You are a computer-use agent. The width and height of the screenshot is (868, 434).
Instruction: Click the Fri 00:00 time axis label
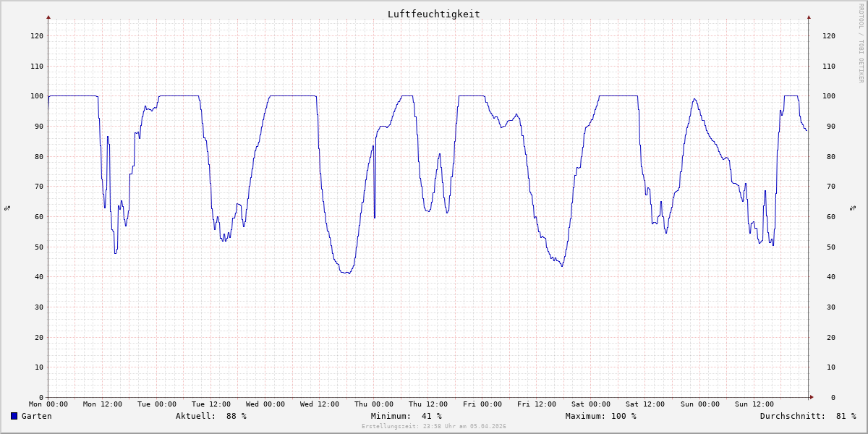coord(482,404)
